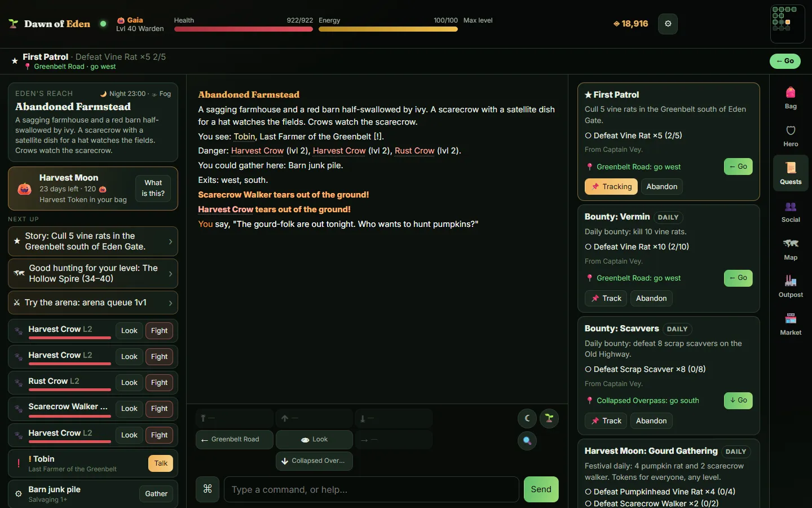Screen dimensions: 812x508
Task: Track the Bounty: Vermin quest
Action: click(606, 299)
